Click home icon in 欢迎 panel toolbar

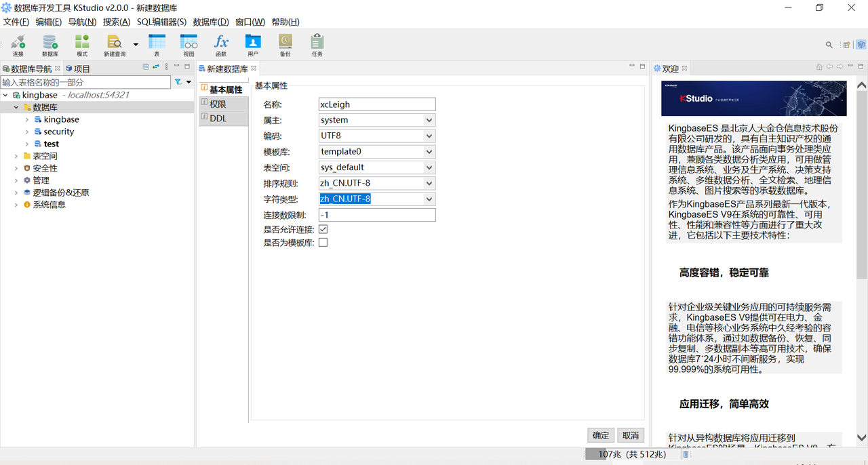pyautogui.click(x=819, y=66)
